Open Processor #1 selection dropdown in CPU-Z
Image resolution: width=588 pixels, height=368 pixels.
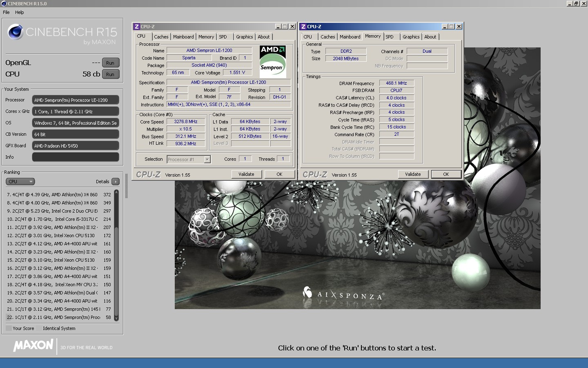207,159
